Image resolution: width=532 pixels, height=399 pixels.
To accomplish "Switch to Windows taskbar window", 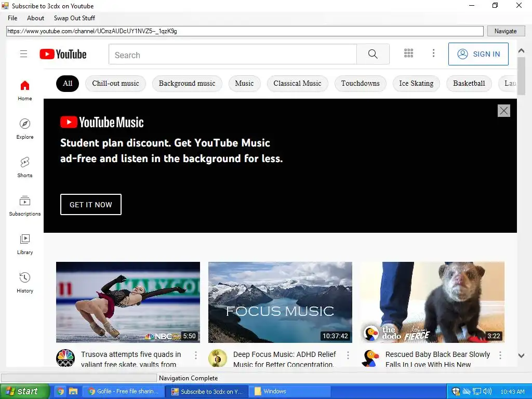I will pos(289,392).
